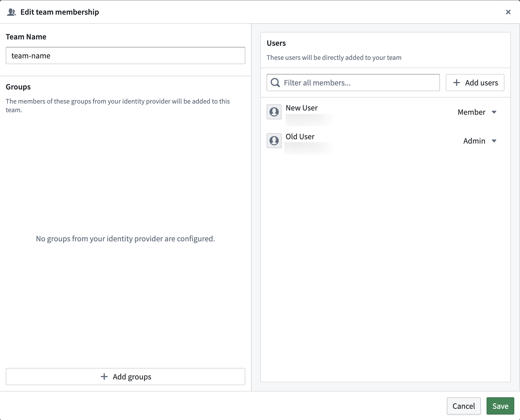
Task: Click the Add users button
Action: 475,83
